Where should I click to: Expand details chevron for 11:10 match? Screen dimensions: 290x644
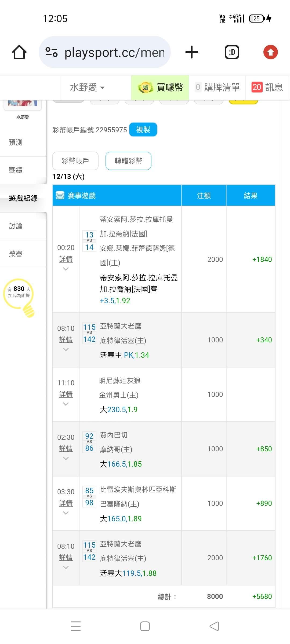pos(66,404)
